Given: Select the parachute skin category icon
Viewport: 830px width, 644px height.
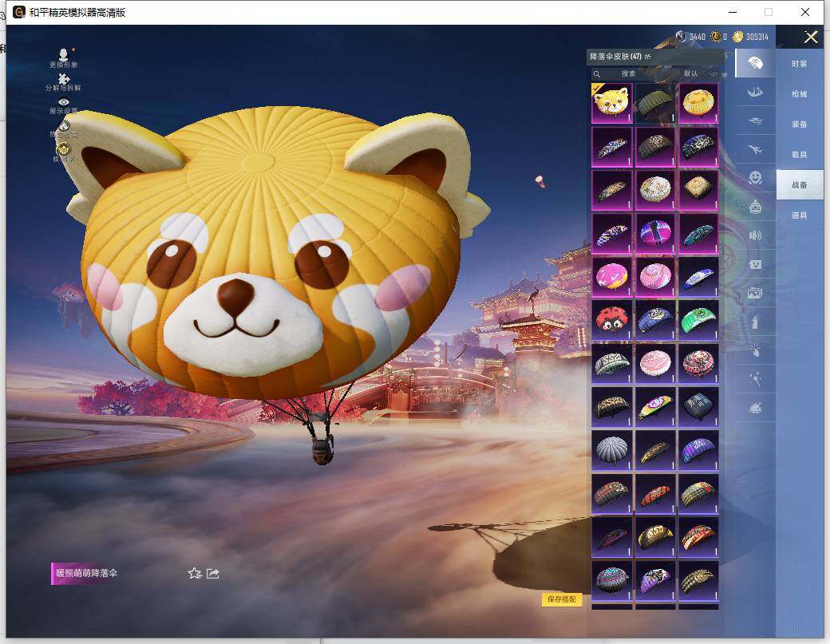Looking at the screenshot, I should [755, 64].
